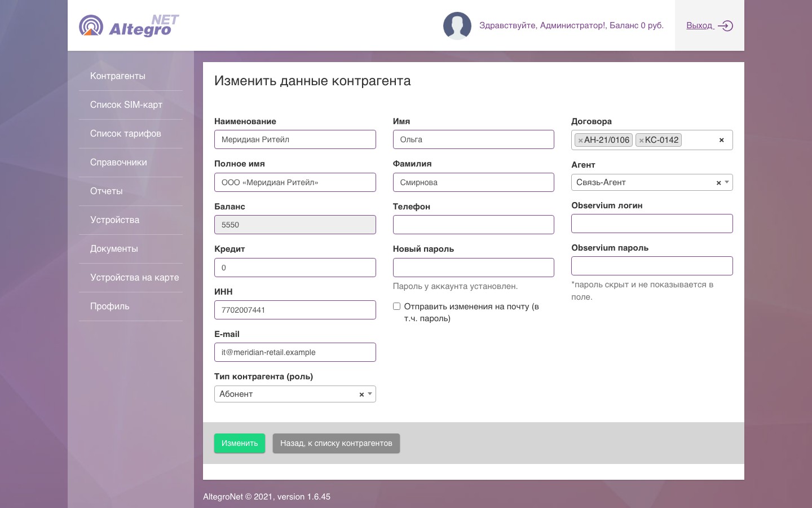Image resolution: width=812 pixels, height=508 pixels.
Task: Remove the АН-21/0106 contract tag
Action: coord(580,141)
